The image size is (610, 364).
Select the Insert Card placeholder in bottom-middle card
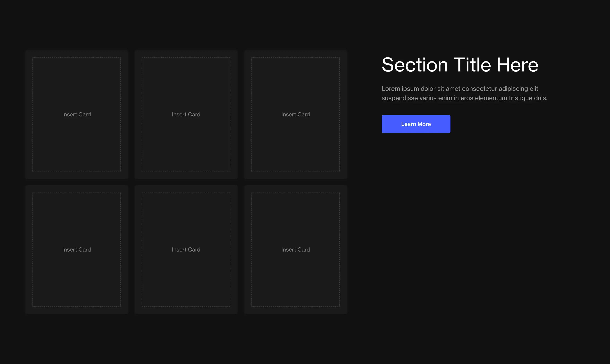pyautogui.click(x=186, y=249)
